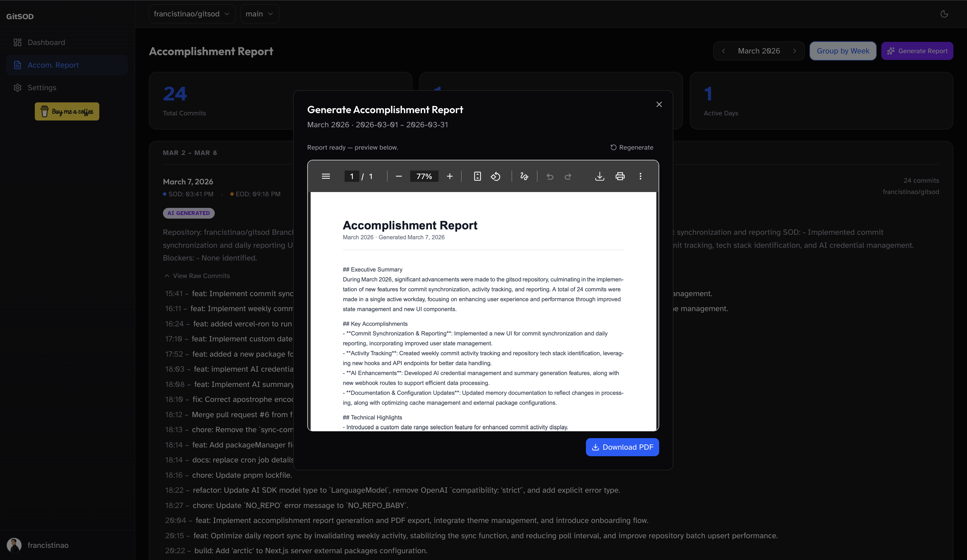Open the francistinao/gitsod repository dropdown
This screenshot has height=560, width=967.
pos(192,14)
